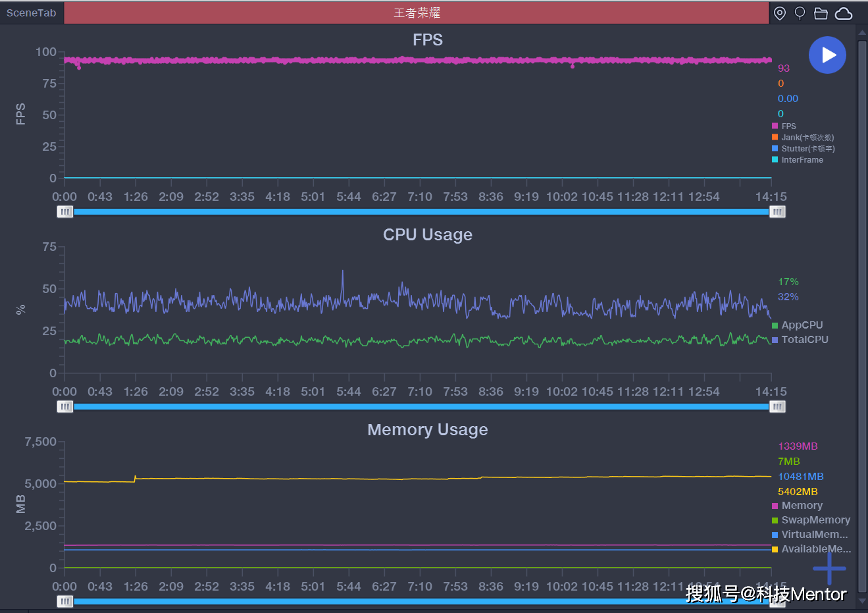Click the CPU spike peak near 5:44
Image resolution: width=868 pixels, height=613 pixels.
[342, 271]
